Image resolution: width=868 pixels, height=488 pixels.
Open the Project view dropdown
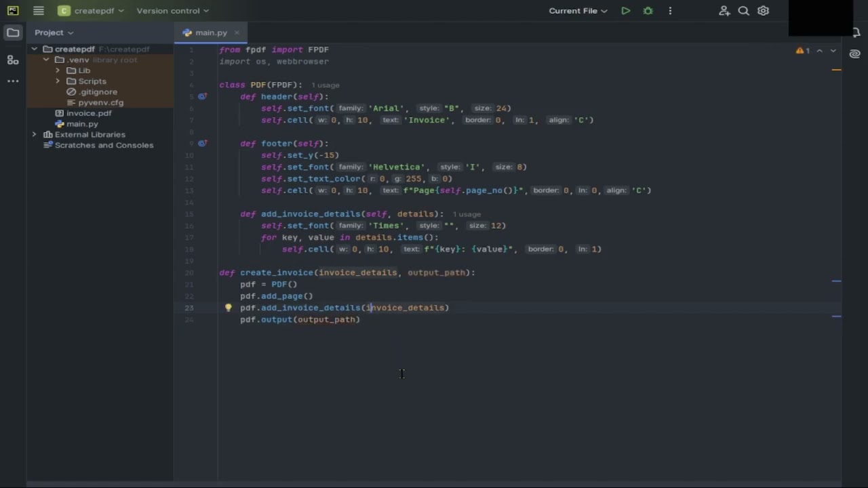(54, 33)
